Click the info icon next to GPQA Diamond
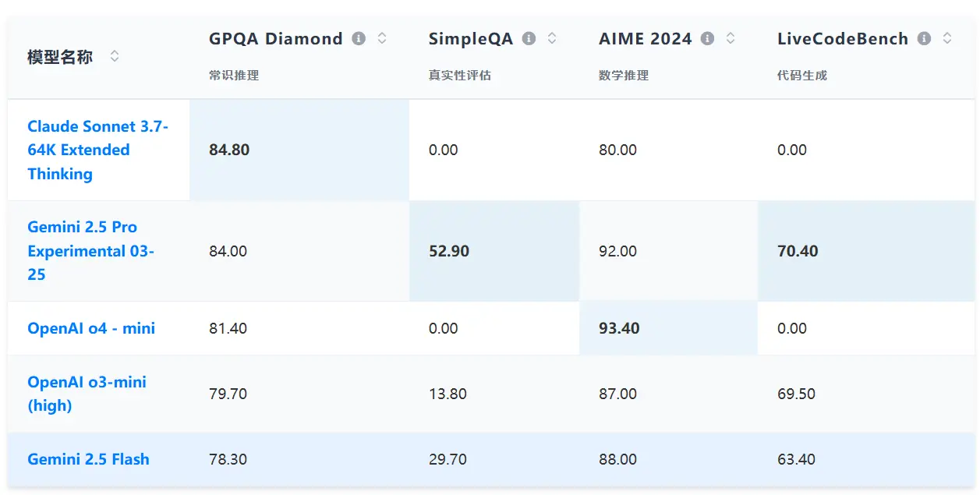This screenshot has width=980, height=495. (359, 38)
